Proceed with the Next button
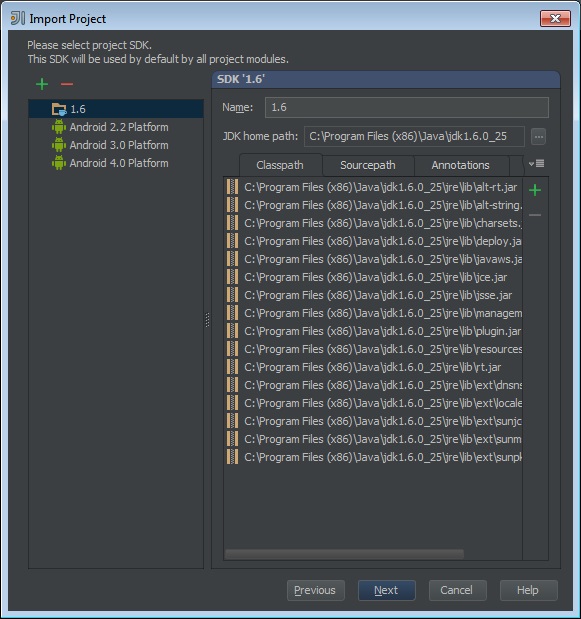The width and height of the screenshot is (581, 619). 386,590
